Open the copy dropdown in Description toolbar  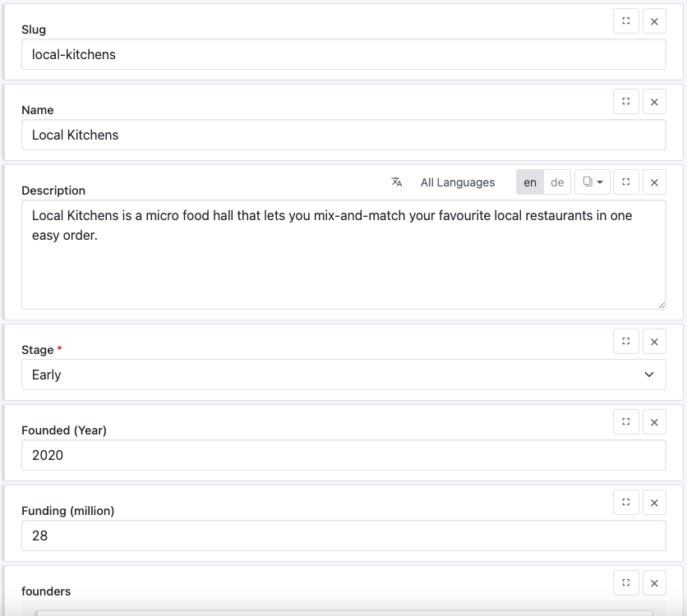[x=592, y=182]
